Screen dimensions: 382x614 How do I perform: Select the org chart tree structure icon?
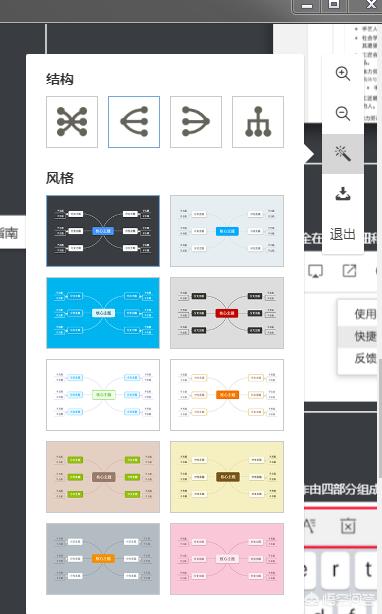(258, 122)
